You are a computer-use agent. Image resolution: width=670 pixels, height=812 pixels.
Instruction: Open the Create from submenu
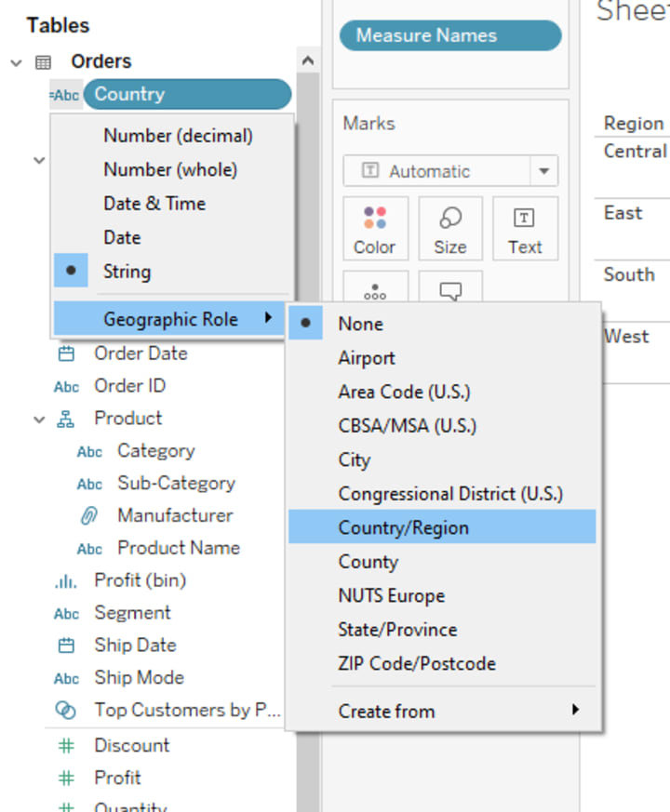(x=386, y=711)
